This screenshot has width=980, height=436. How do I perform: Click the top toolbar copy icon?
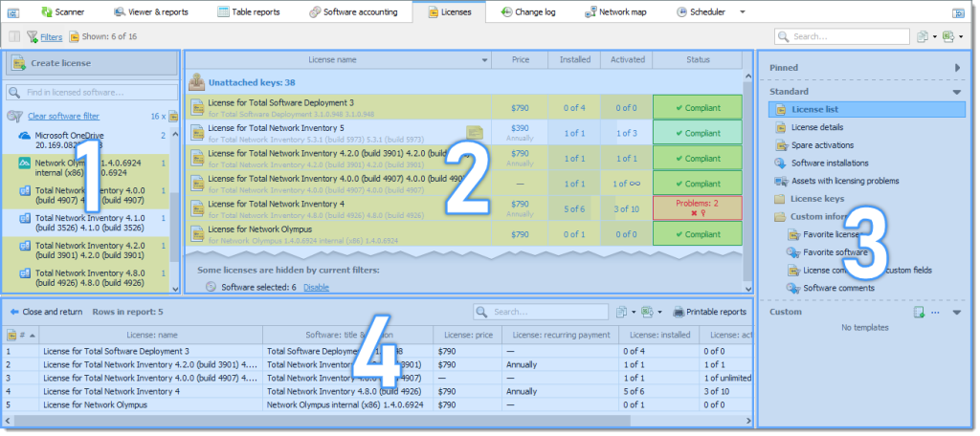922,37
